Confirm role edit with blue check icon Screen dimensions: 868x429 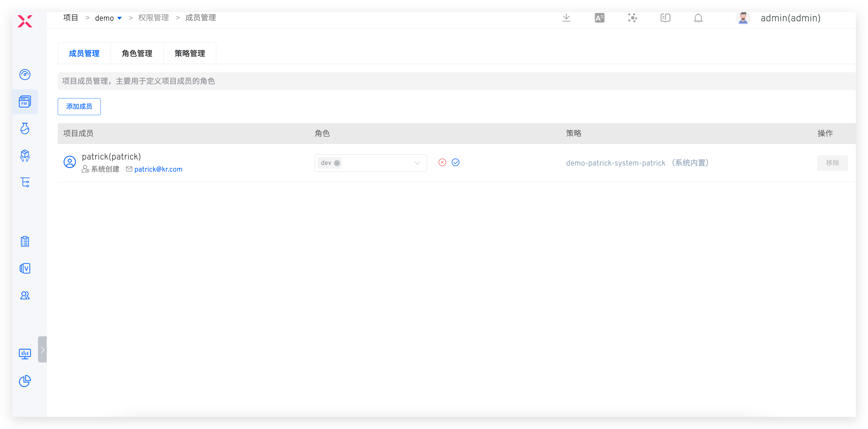(x=455, y=163)
